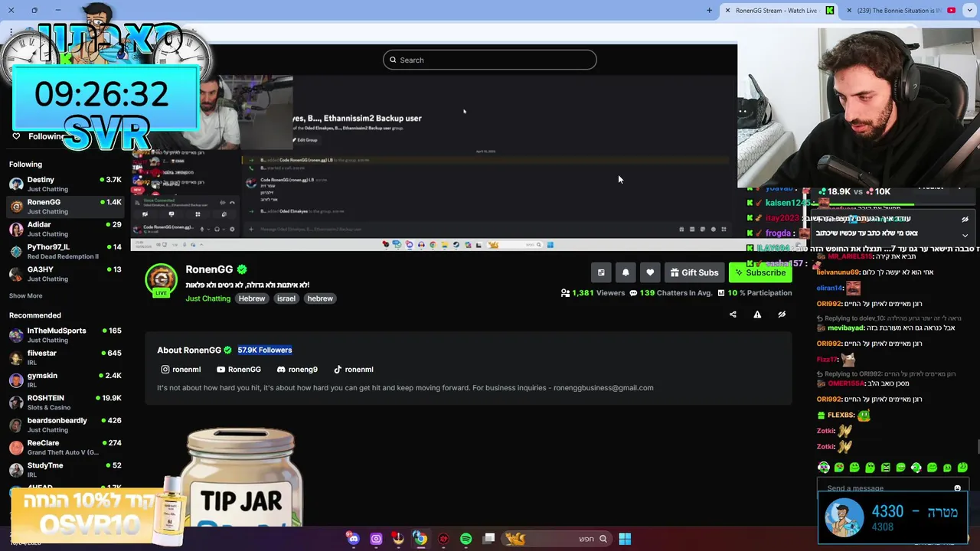Switch to the Bonnie Situation YouTube tab
The height and width of the screenshot is (551, 980).
pyautogui.click(x=901, y=10)
